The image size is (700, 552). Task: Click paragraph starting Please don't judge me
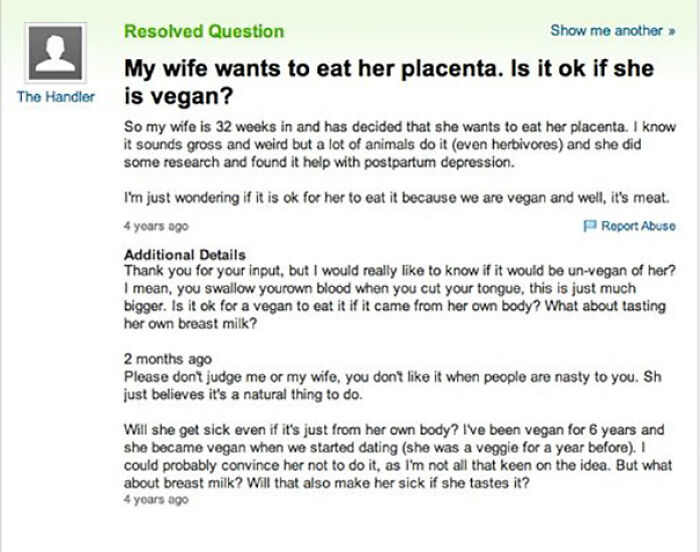[x=393, y=386]
